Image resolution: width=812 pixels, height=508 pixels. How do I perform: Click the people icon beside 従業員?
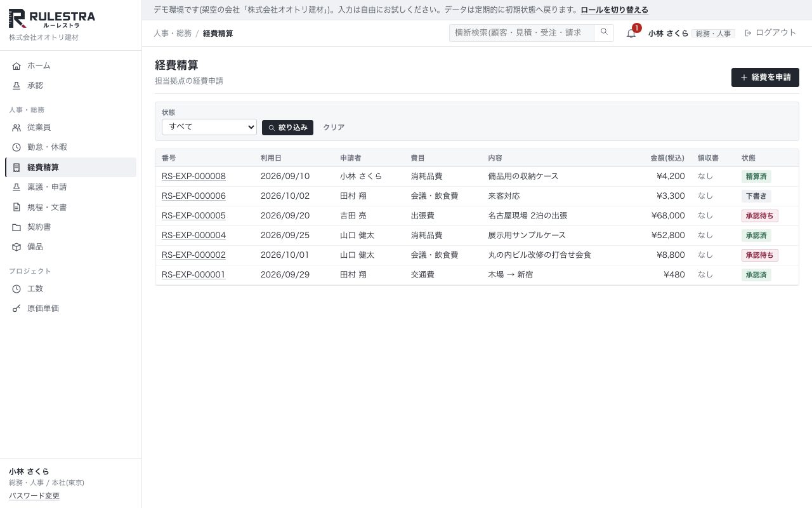[x=16, y=128]
